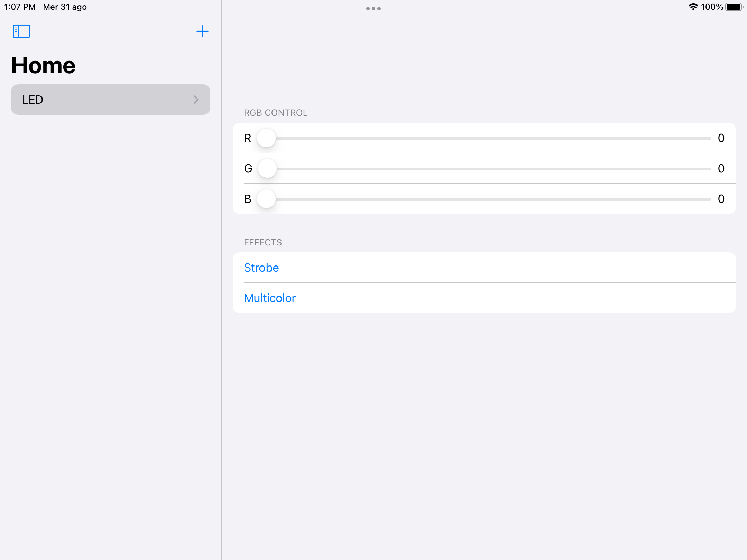The width and height of the screenshot is (747, 560).
Task: Toggle the sidebar panel icon
Action: pyautogui.click(x=21, y=31)
